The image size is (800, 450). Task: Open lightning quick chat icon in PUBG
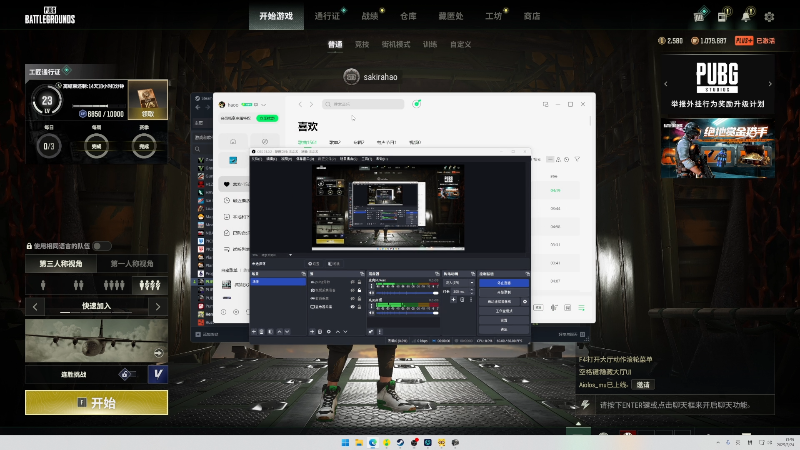(x=585, y=405)
